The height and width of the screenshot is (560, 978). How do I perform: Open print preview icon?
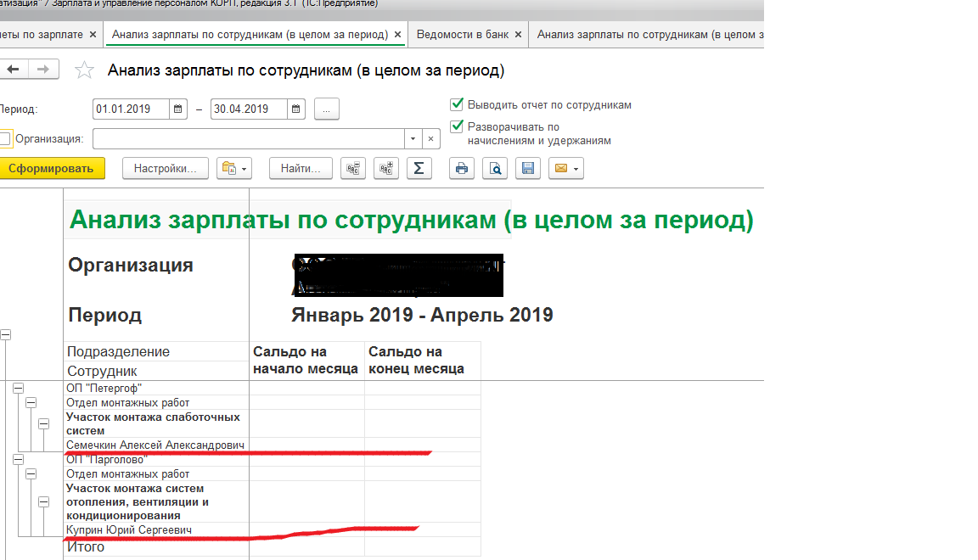click(495, 168)
